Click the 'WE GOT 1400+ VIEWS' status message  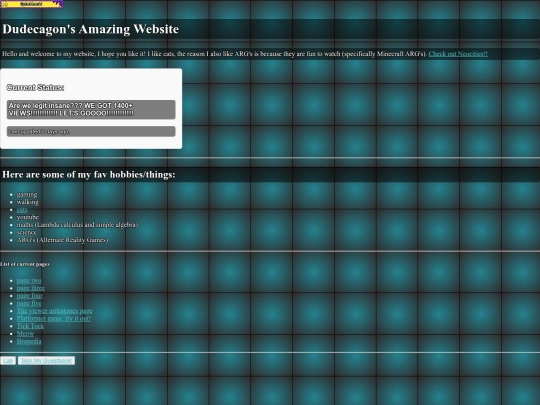tap(91, 110)
